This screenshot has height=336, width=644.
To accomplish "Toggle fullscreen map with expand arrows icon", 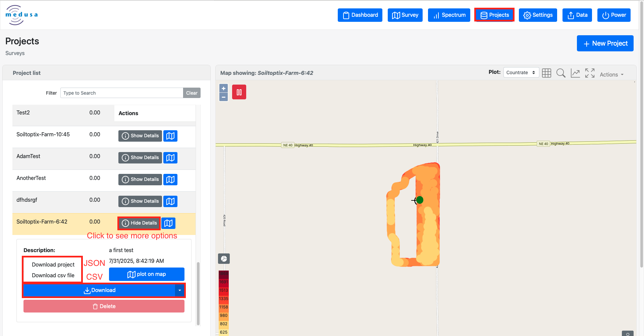I will click(590, 73).
